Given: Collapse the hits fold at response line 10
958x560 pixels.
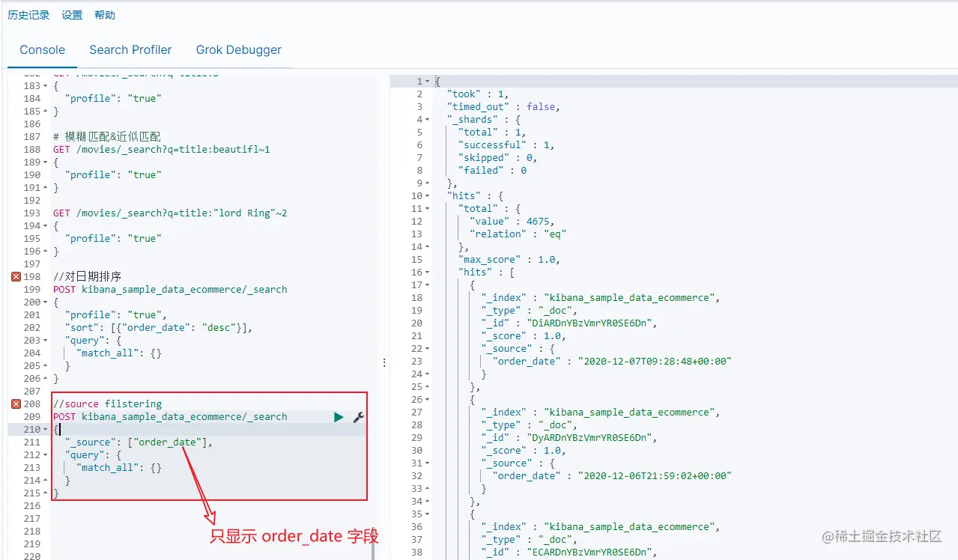Looking at the screenshot, I should [427, 195].
